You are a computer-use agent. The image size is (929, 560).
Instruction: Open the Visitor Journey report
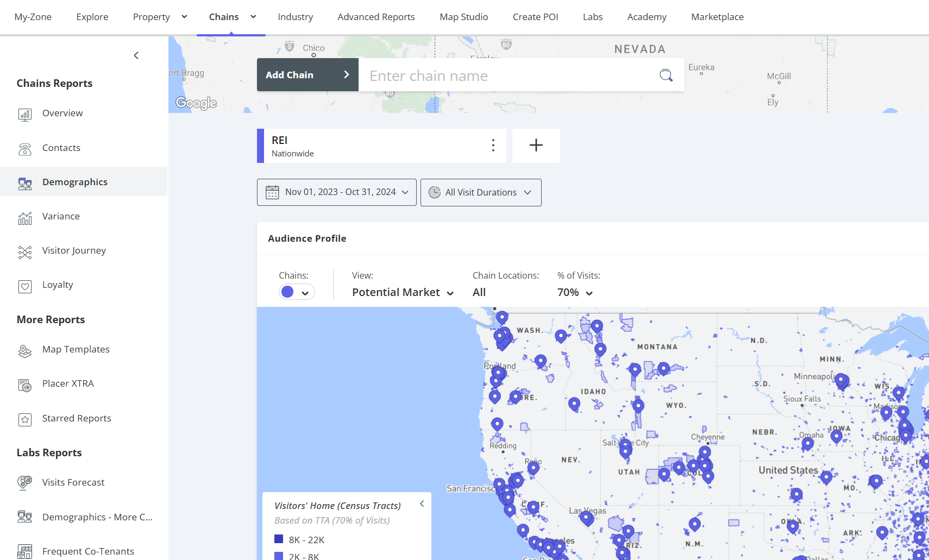point(74,250)
